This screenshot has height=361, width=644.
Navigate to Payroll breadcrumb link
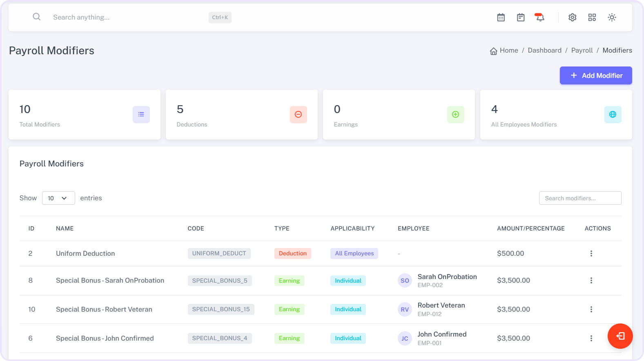[x=582, y=50]
